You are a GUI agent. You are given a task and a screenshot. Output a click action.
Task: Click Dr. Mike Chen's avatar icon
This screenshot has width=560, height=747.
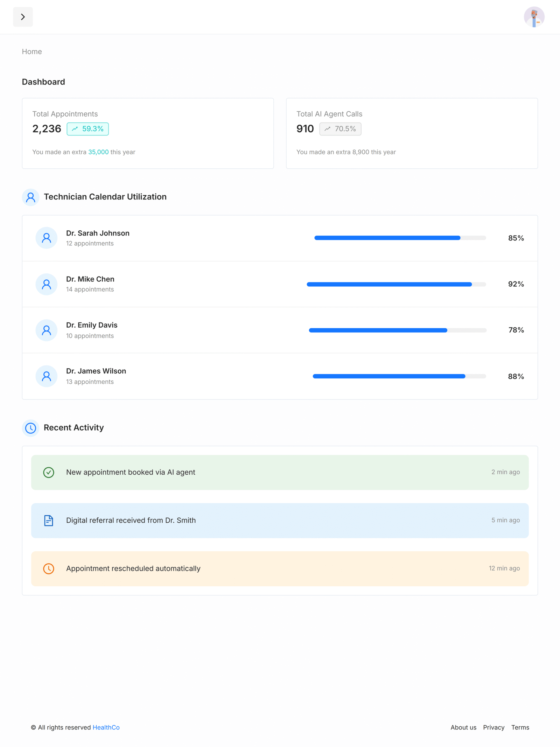46,284
